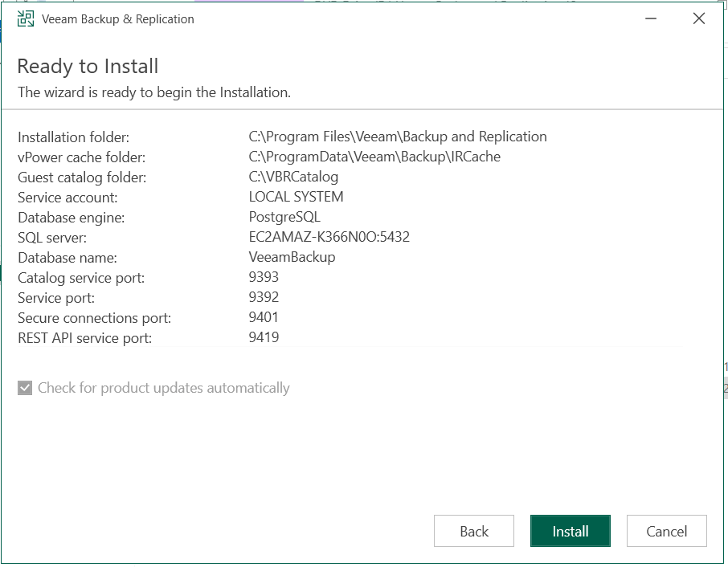Screen dimensions: 728x567
Task: Cancel the Veeam installation wizard
Action: coord(666,531)
